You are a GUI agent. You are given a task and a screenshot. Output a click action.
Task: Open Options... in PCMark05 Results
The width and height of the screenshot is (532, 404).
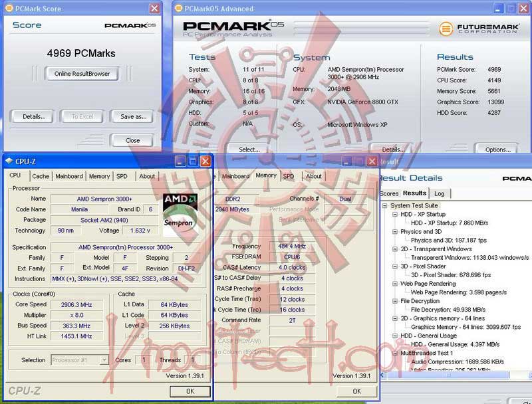pos(497,149)
